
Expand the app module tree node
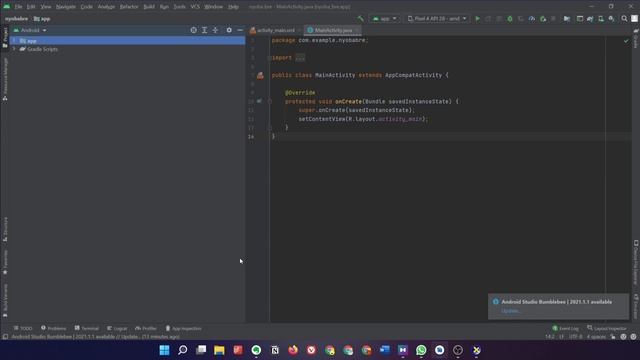[14, 41]
